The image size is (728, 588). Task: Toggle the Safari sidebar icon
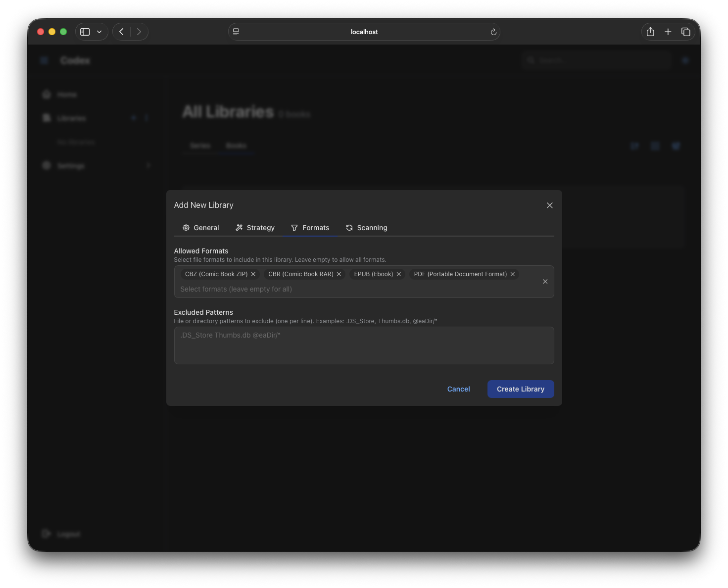[x=85, y=31]
